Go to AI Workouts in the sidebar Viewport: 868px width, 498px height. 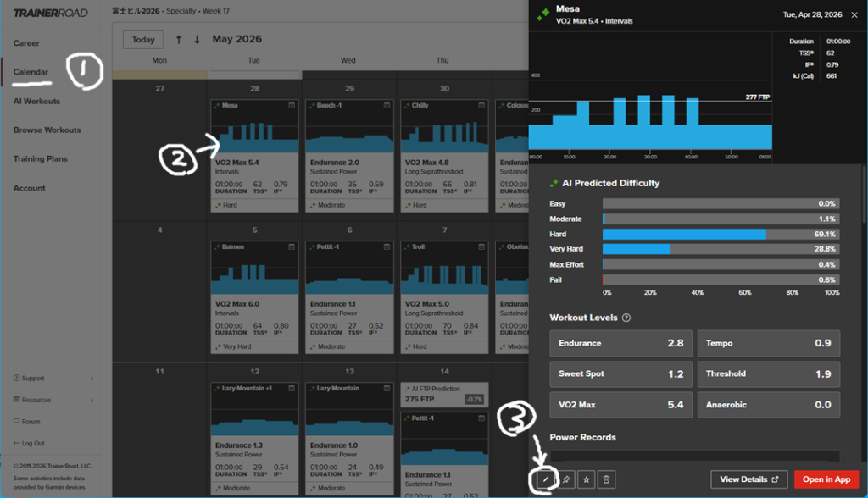tap(36, 102)
